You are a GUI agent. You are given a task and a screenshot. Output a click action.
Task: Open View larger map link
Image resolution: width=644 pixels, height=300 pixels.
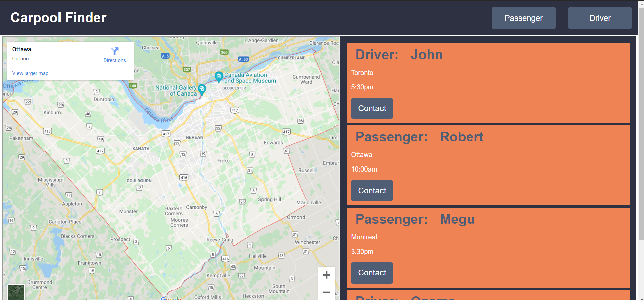[30, 73]
